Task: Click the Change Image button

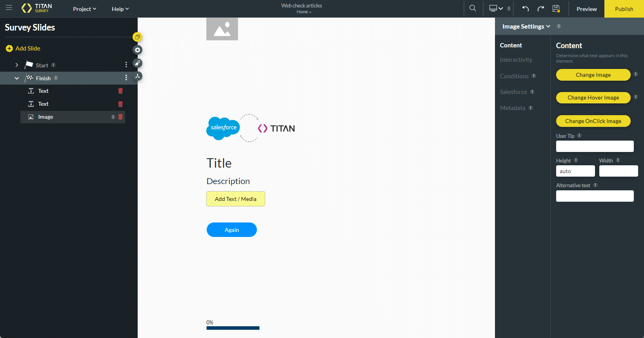Action: coord(593,75)
